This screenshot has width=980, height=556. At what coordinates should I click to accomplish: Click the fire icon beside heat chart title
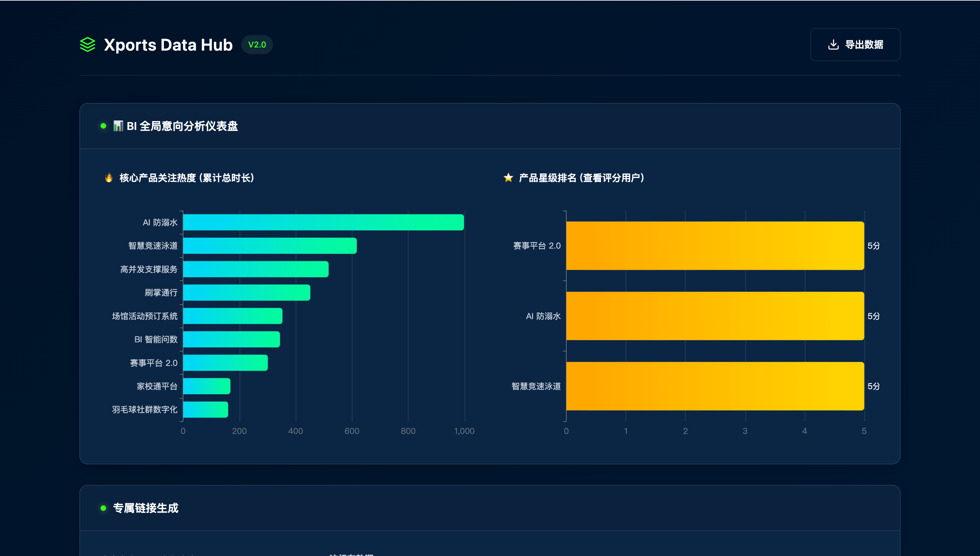coord(109,177)
